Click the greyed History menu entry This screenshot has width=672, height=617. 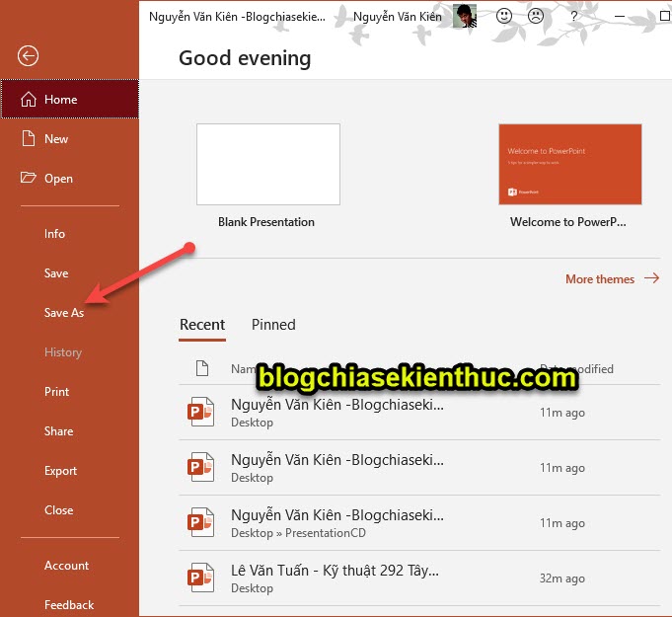point(63,352)
